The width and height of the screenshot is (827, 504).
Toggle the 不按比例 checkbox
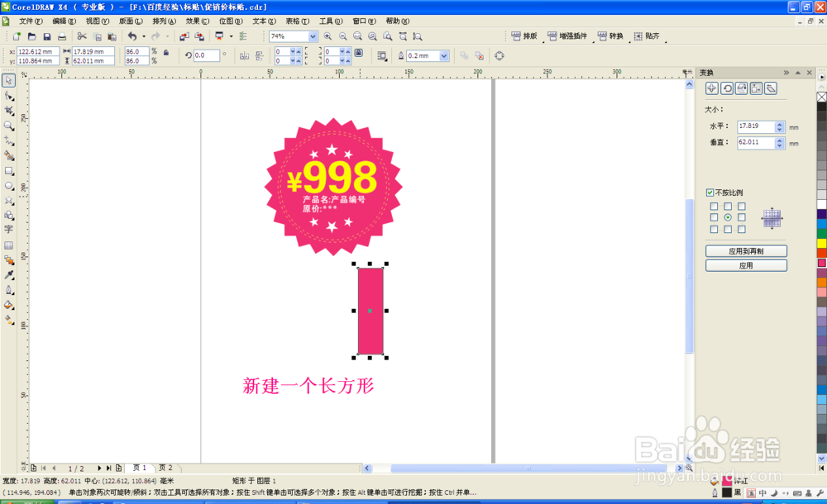tap(710, 193)
